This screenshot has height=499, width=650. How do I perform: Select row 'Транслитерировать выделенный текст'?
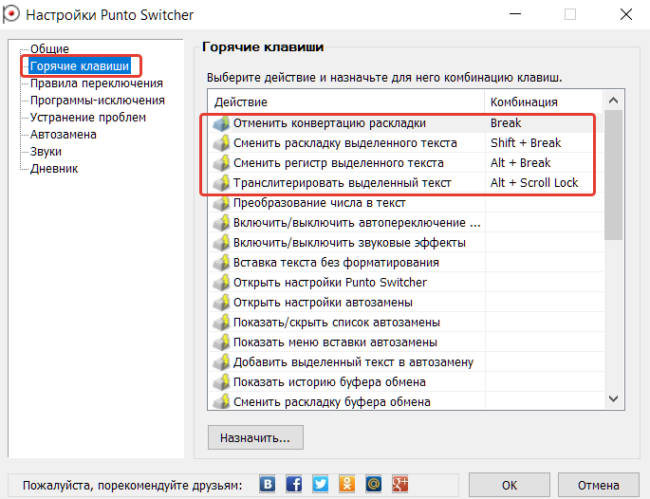406,183
